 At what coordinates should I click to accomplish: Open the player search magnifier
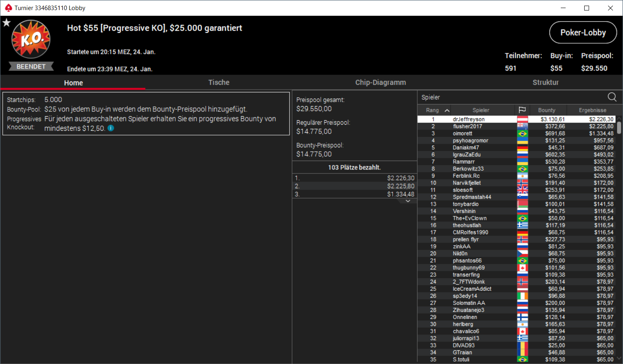[x=612, y=97]
